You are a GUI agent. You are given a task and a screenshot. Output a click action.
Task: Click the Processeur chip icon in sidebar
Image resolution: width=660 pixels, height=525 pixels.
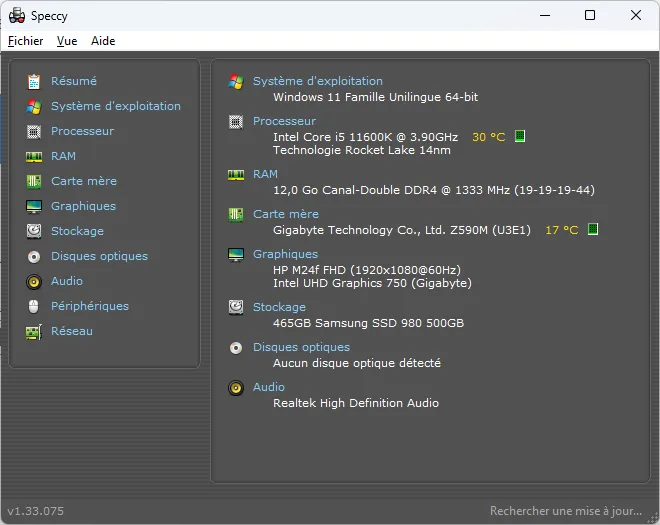(x=34, y=131)
